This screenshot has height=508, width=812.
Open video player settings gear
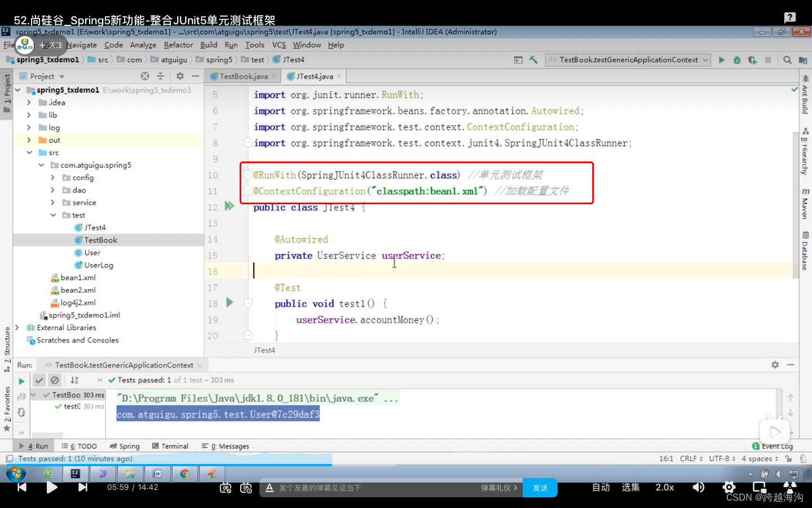[x=729, y=487]
